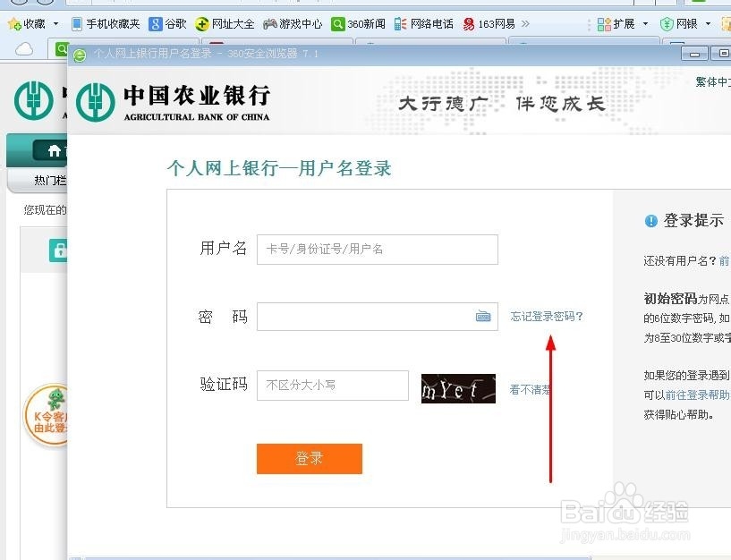
Task: Expand the 收藏 dropdown arrow
Action: pyautogui.click(x=56, y=23)
